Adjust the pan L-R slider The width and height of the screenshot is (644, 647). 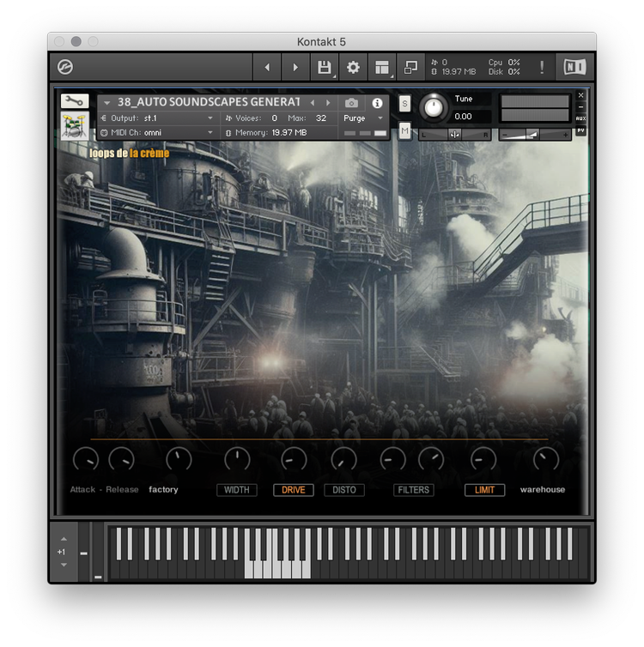tap(454, 135)
